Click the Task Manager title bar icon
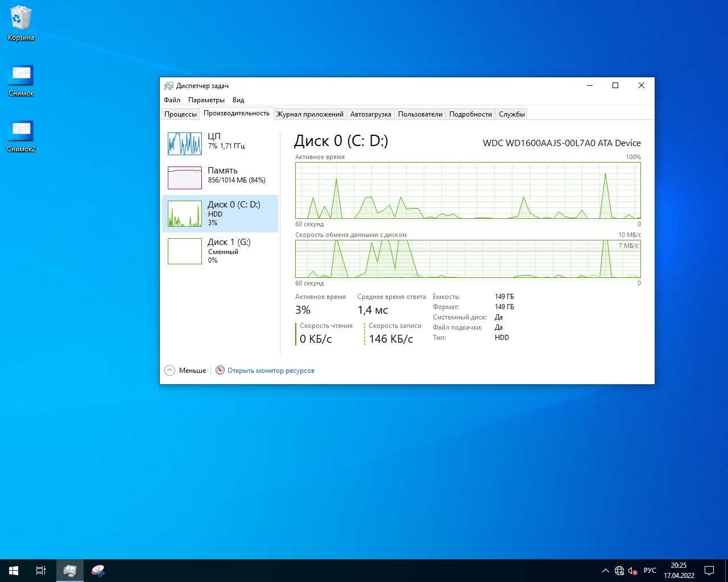The height and width of the screenshot is (582, 728). (x=168, y=86)
